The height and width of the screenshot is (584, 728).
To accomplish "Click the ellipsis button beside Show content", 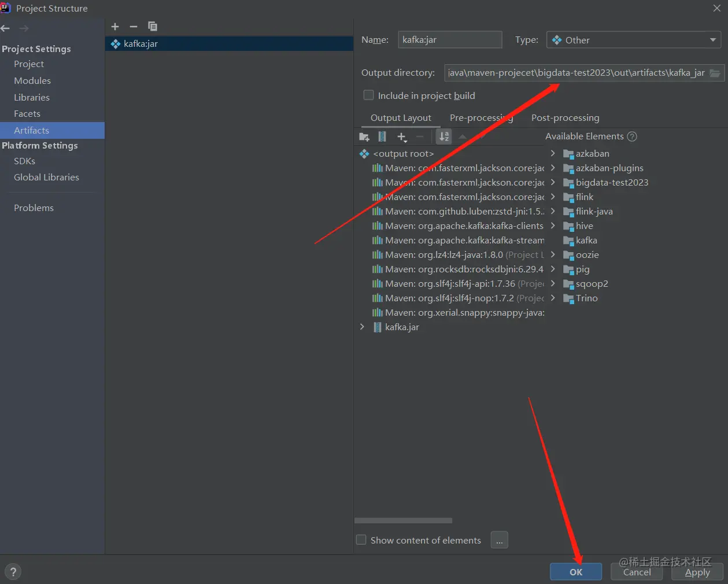I will [x=499, y=540].
